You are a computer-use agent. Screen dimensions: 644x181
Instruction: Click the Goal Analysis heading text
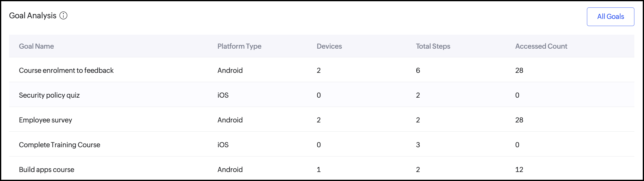point(33,15)
